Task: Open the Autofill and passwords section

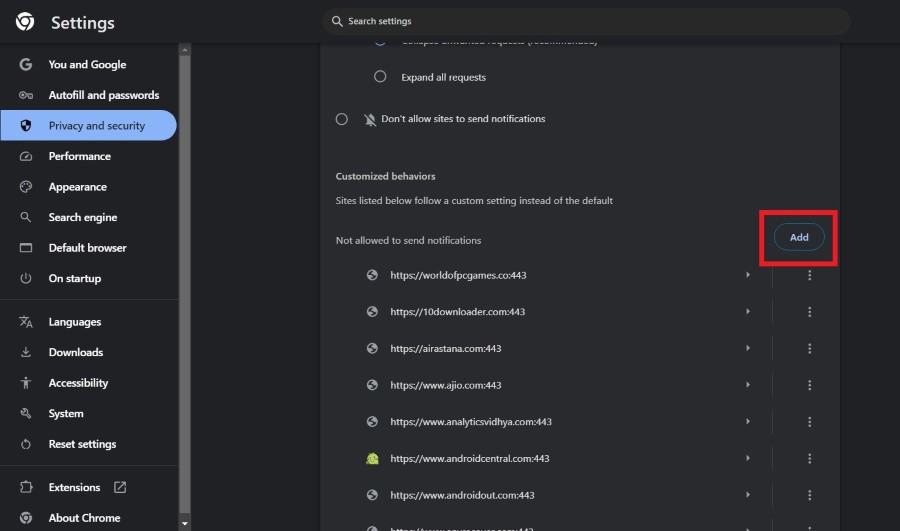Action: pyautogui.click(x=87, y=95)
